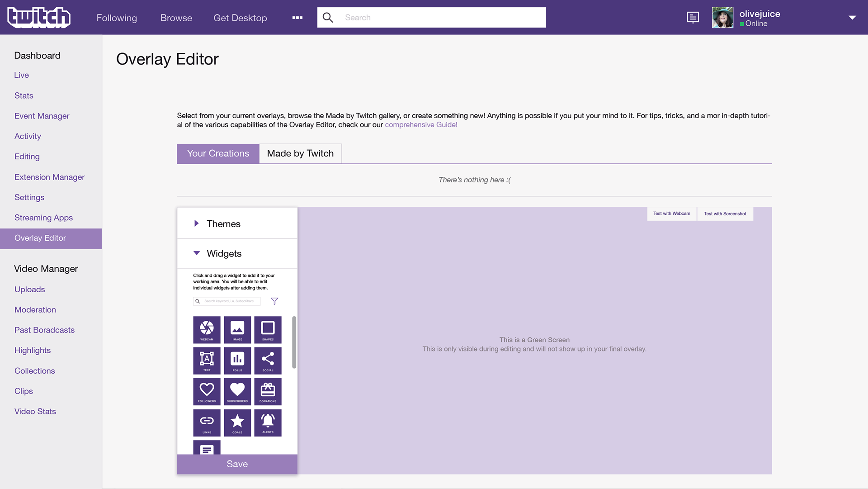The width and height of the screenshot is (868, 489).
Task: Open the whispers message icon
Action: (x=693, y=18)
